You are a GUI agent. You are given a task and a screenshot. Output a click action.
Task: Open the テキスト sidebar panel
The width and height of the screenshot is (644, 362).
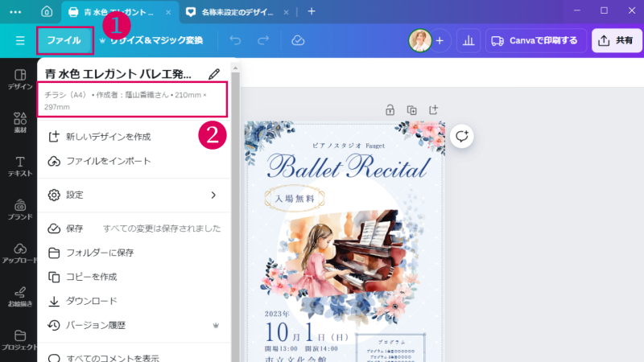19,167
